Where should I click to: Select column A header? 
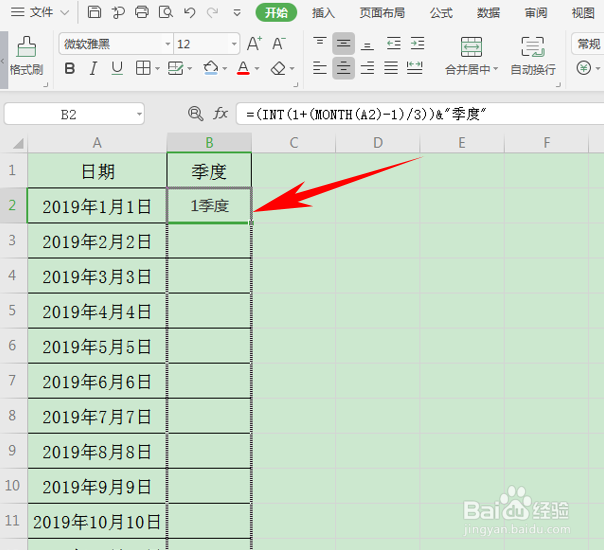pyautogui.click(x=97, y=143)
